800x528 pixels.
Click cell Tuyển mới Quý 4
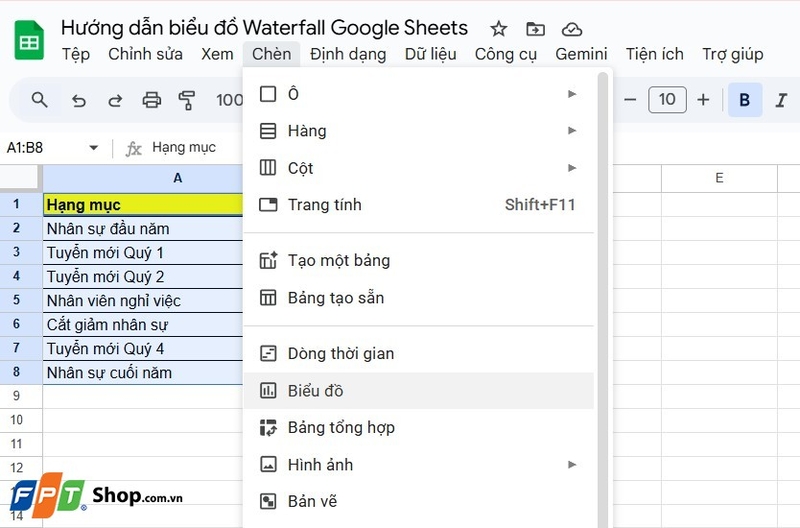(x=143, y=348)
